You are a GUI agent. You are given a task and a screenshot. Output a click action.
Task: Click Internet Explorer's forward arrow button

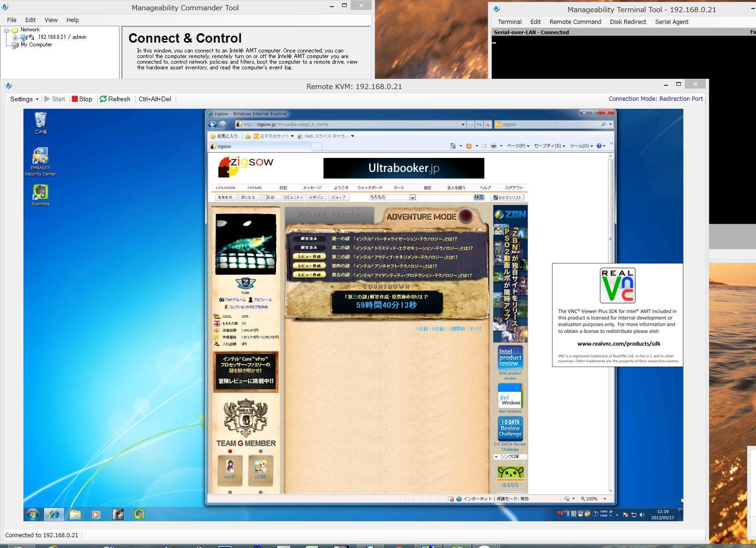(223, 124)
